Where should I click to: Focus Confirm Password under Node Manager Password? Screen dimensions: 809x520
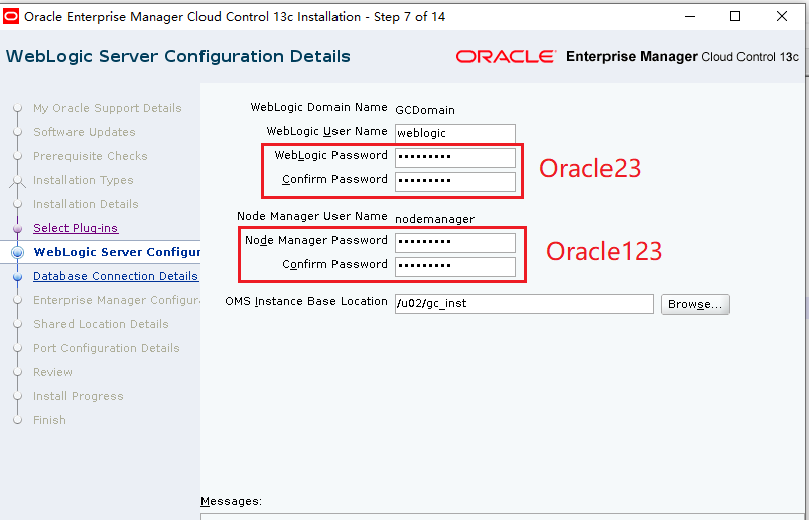pos(455,267)
